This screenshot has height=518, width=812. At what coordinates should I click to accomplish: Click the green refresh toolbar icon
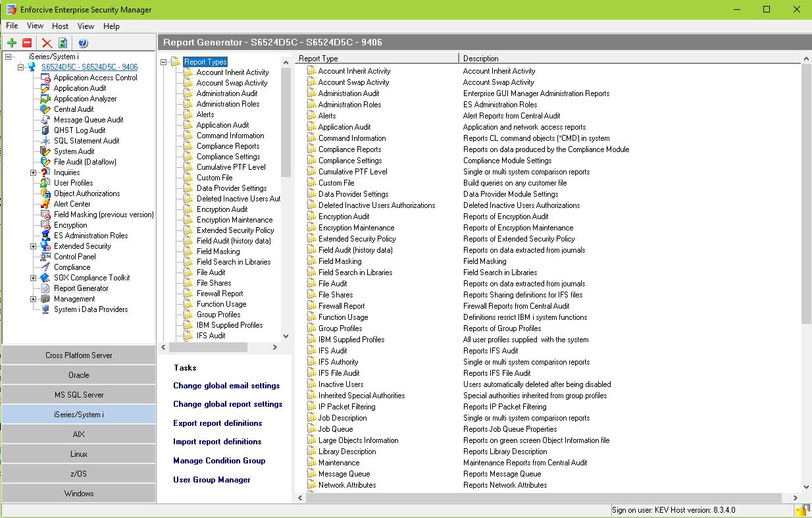point(63,43)
